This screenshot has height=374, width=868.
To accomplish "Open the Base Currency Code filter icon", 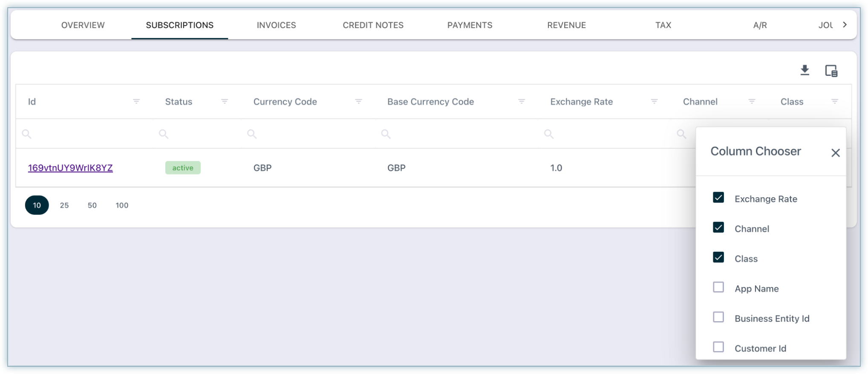I will tap(521, 101).
